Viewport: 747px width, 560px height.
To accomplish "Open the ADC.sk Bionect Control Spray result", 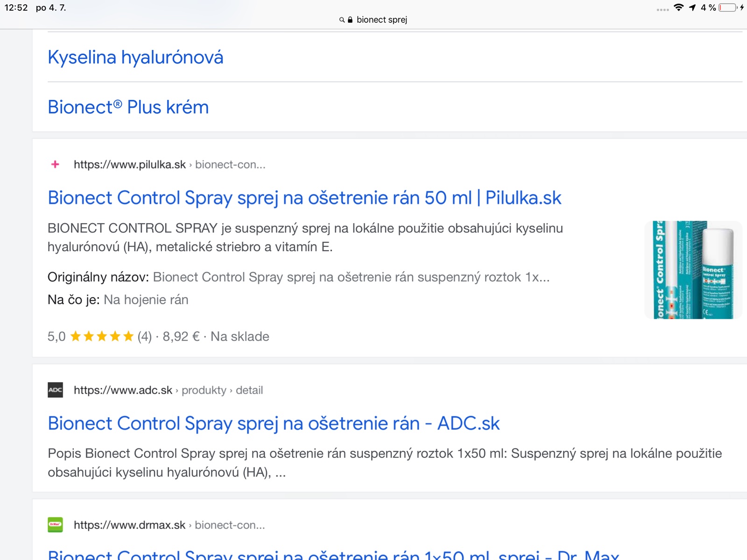I will point(274,424).
